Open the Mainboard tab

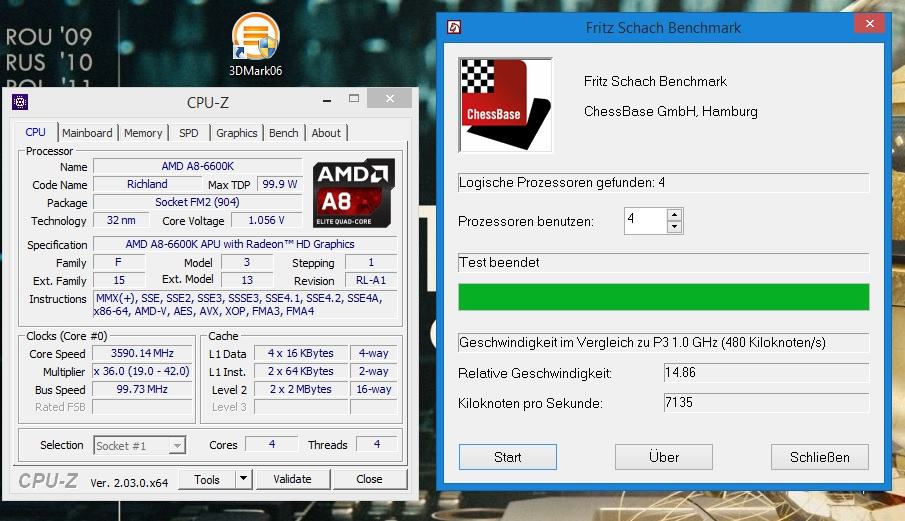[x=87, y=133]
